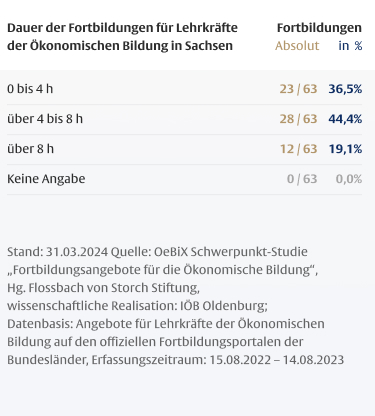Select the 'über 4 bis 8 h' row label
The width and height of the screenshot is (375, 416).
(x=45, y=119)
